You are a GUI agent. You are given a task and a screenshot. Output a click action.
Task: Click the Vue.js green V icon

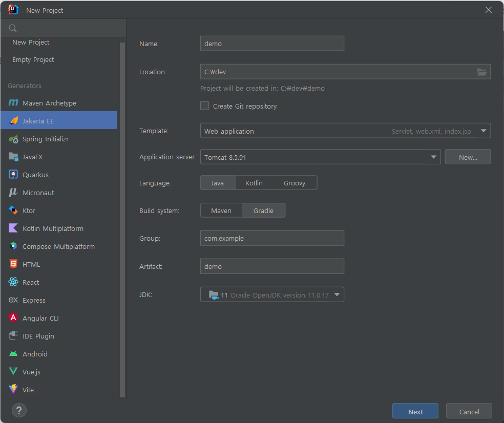13,372
